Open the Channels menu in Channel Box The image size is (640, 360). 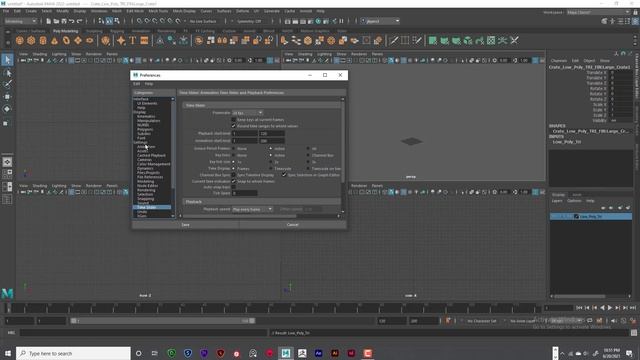[559, 60]
